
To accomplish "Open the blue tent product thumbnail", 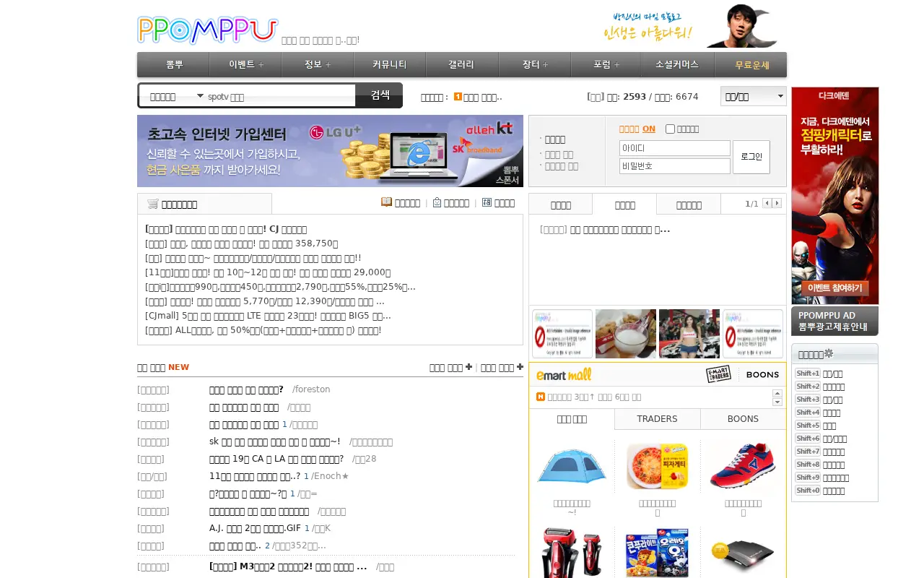I will [572, 466].
